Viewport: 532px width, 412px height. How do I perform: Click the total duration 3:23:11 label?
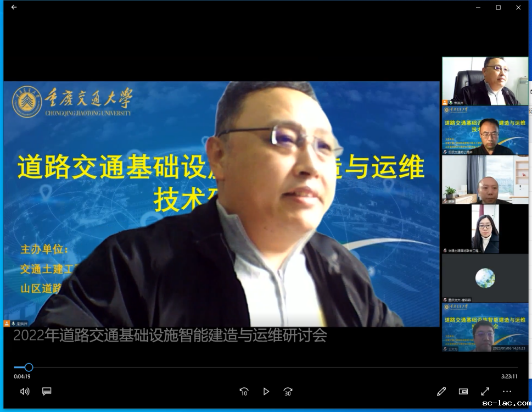click(509, 376)
